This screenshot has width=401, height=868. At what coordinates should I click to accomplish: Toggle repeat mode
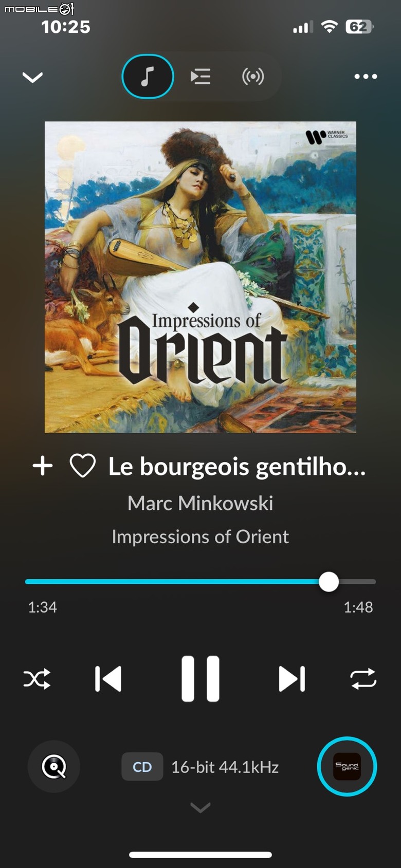tap(363, 679)
